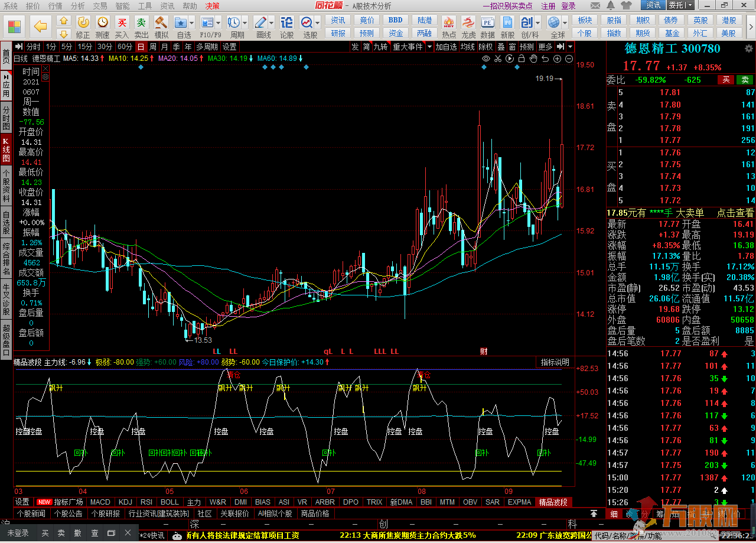Image resolution: width=756 pixels, height=543 pixels.
Task: Click the undo arrow above the chart
Action: [546, 58]
